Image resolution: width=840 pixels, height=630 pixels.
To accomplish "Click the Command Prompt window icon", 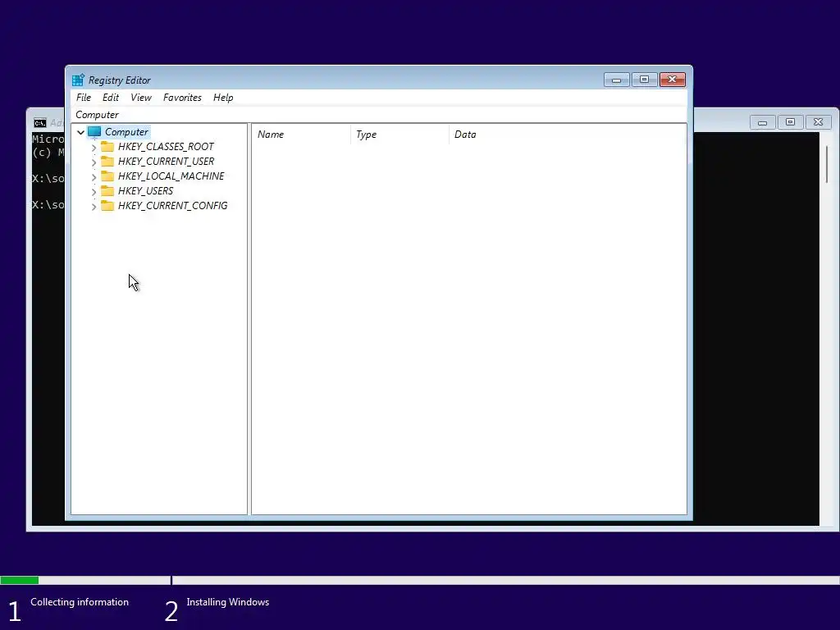I will [40, 123].
